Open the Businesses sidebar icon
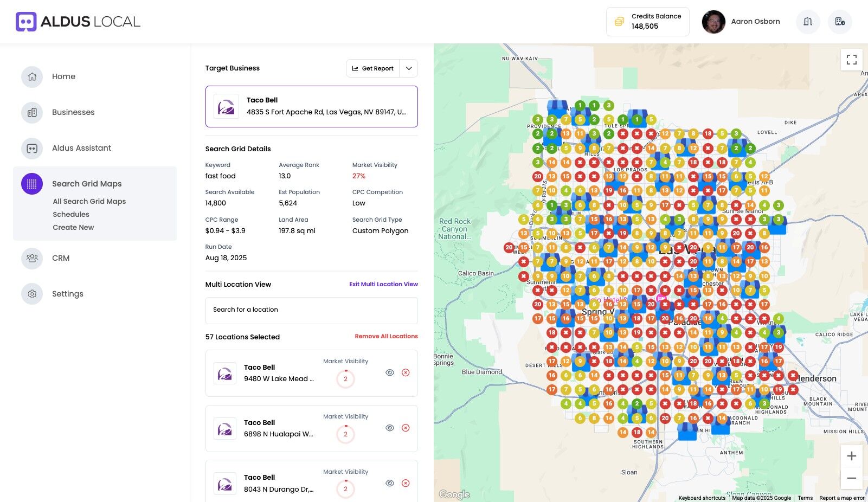868x502 pixels. point(32,112)
